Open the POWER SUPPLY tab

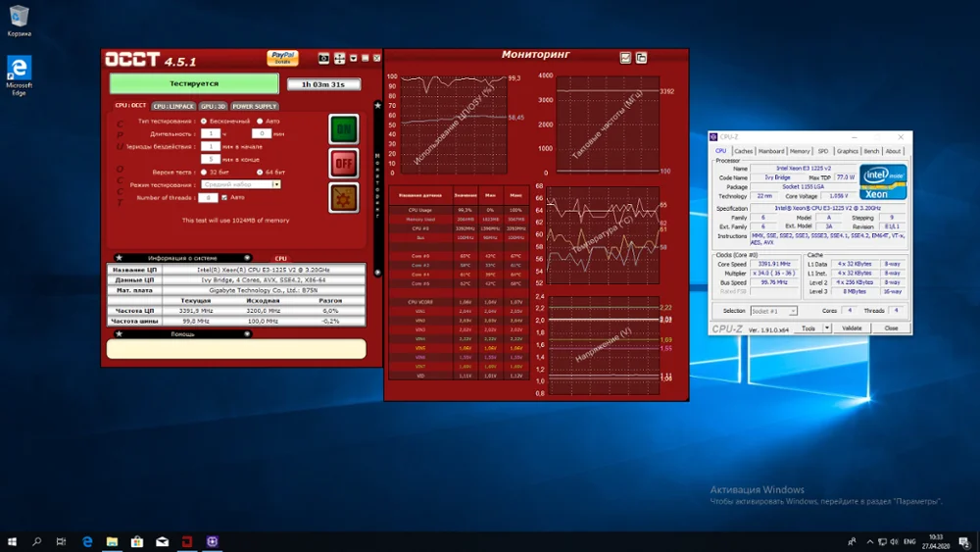coord(255,106)
